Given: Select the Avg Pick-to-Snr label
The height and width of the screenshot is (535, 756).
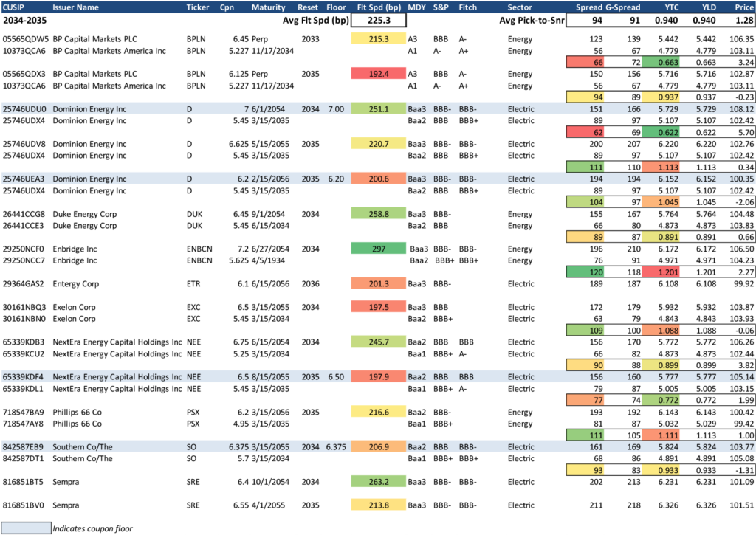Looking at the screenshot, I should tap(529, 21).
